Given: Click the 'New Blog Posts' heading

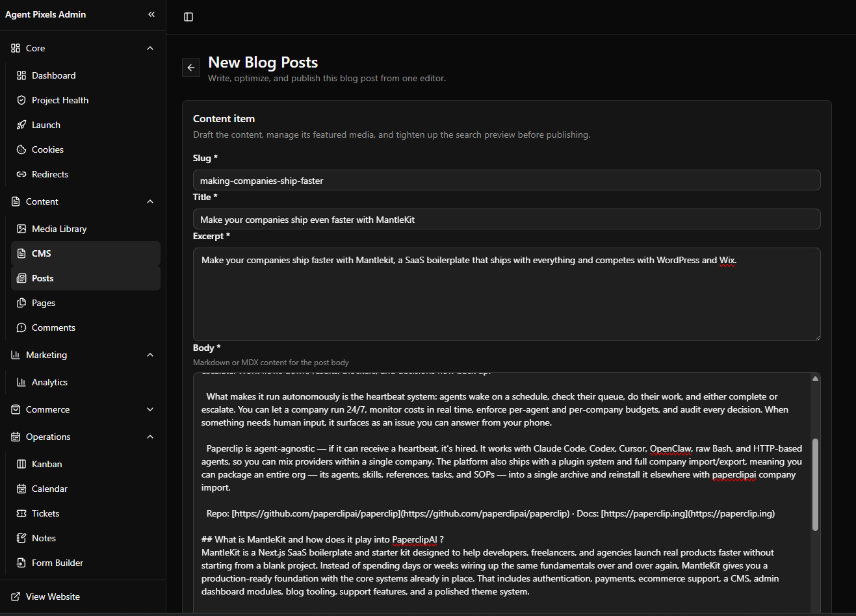Looking at the screenshot, I should pyautogui.click(x=263, y=62).
